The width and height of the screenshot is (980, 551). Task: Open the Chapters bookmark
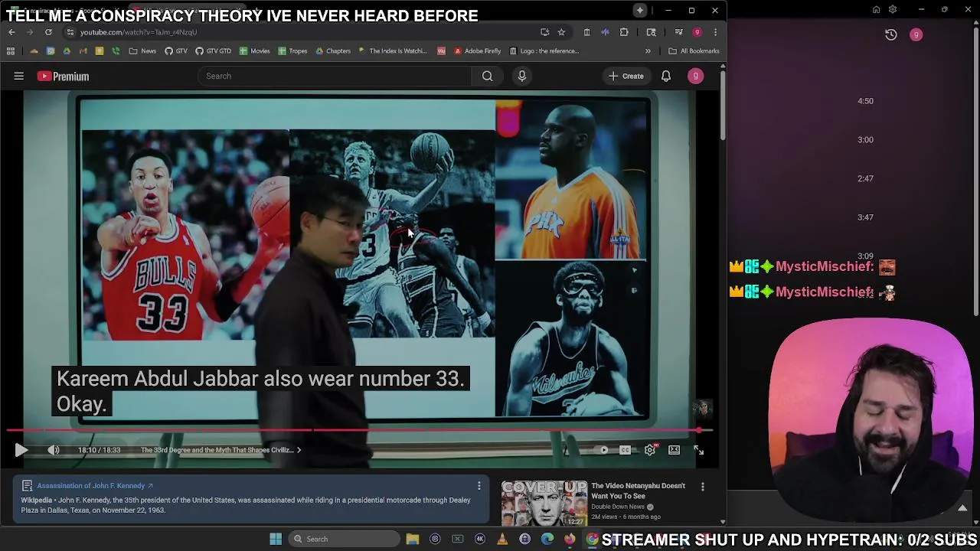[x=333, y=51]
